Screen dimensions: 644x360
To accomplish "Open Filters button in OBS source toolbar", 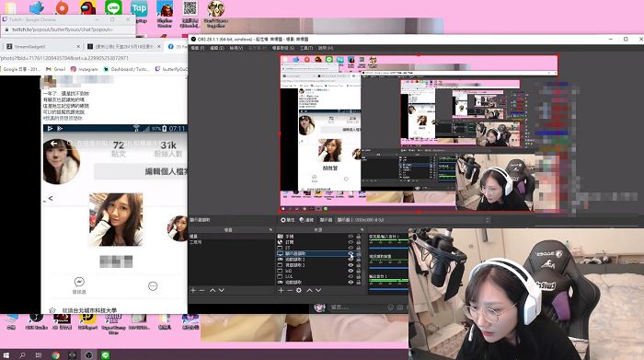I will pos(306,220).
